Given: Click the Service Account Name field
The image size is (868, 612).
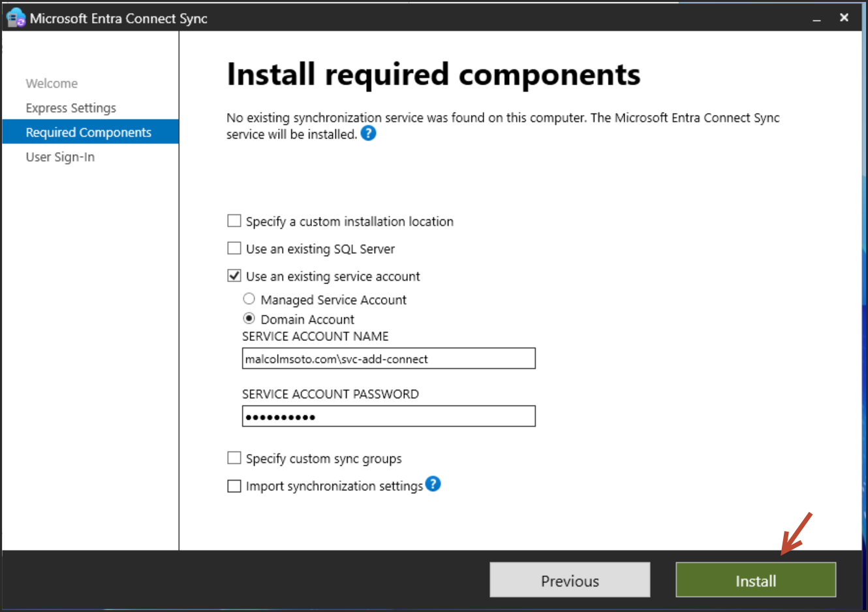Looking at the screenshot, I should click(388, 359).
